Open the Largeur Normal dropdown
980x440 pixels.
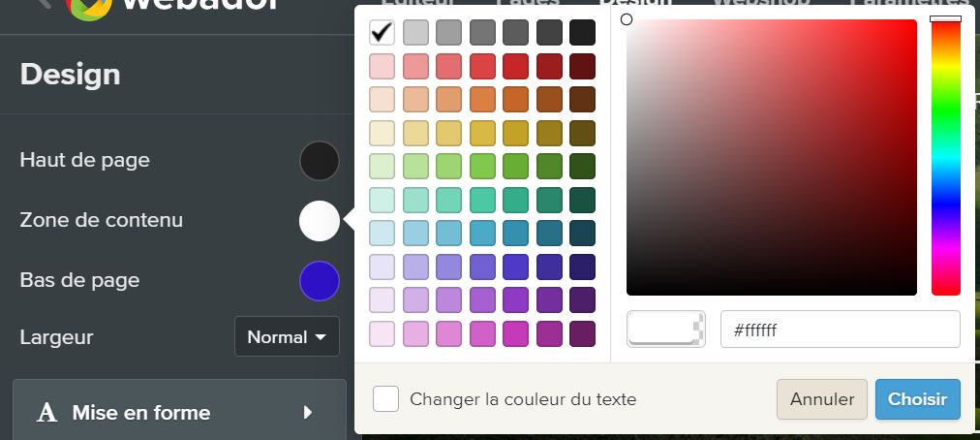click(x=287, y=337)
